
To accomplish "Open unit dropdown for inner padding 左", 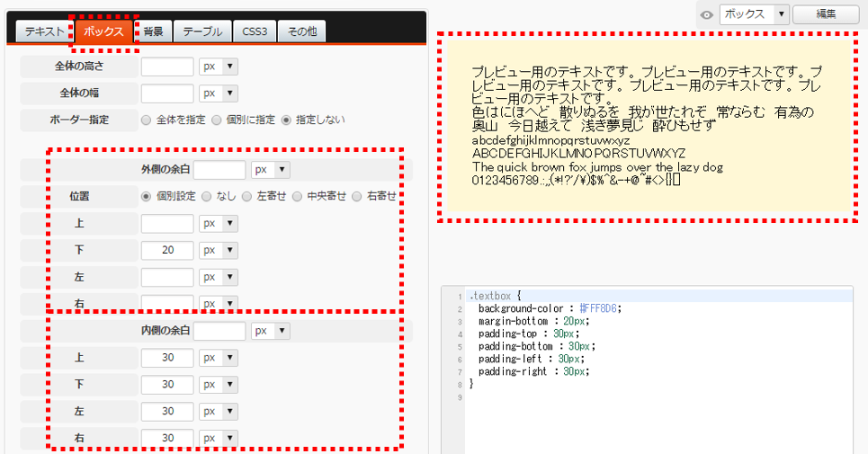I will click(x=219, y=412).
